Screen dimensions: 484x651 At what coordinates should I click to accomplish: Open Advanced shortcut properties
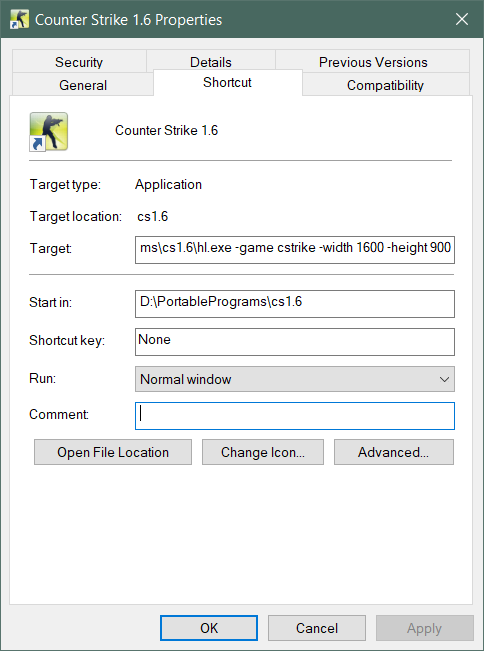(x=394, y=452)
